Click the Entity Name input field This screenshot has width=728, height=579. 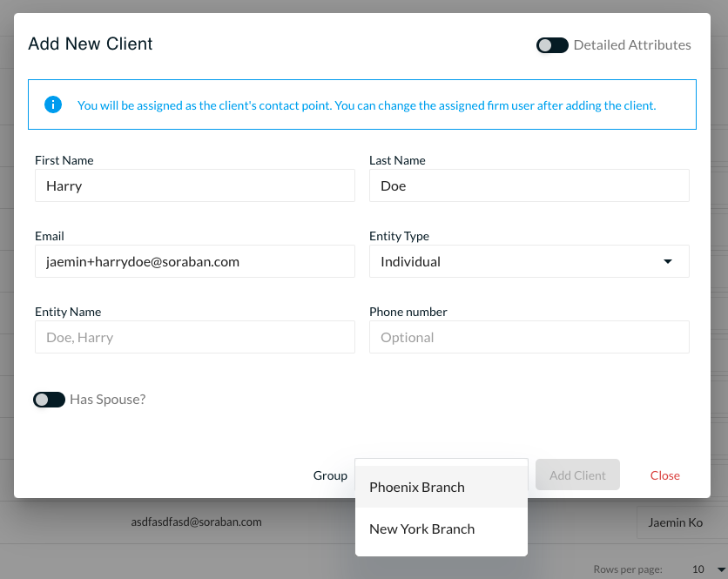(x=194, y=337)
